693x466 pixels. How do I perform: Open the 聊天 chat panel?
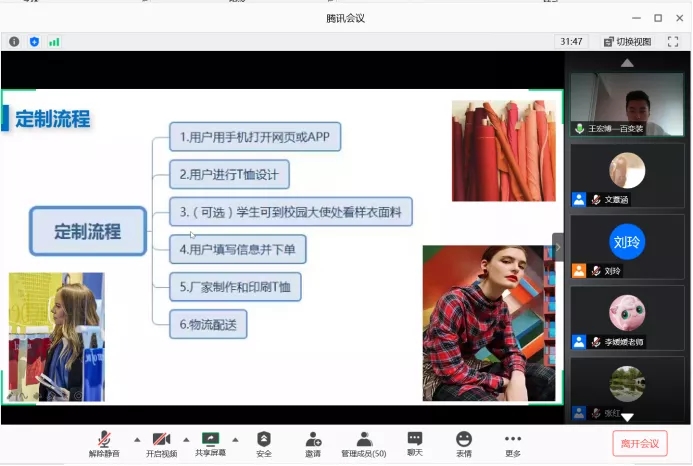click(415, 444)
